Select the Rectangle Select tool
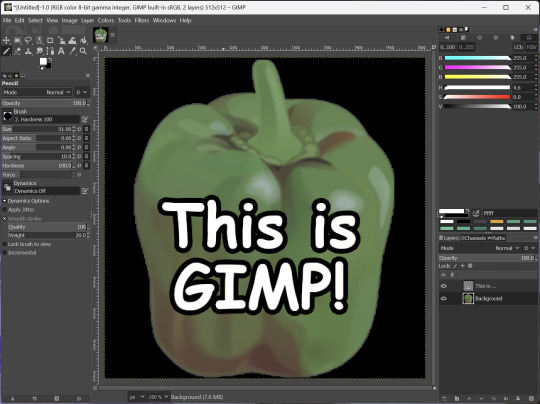Screen dimensions: 540x404 17,40
